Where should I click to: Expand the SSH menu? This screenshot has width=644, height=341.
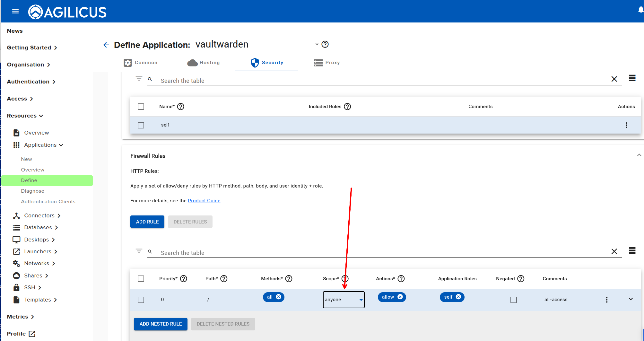click(27, 288)
